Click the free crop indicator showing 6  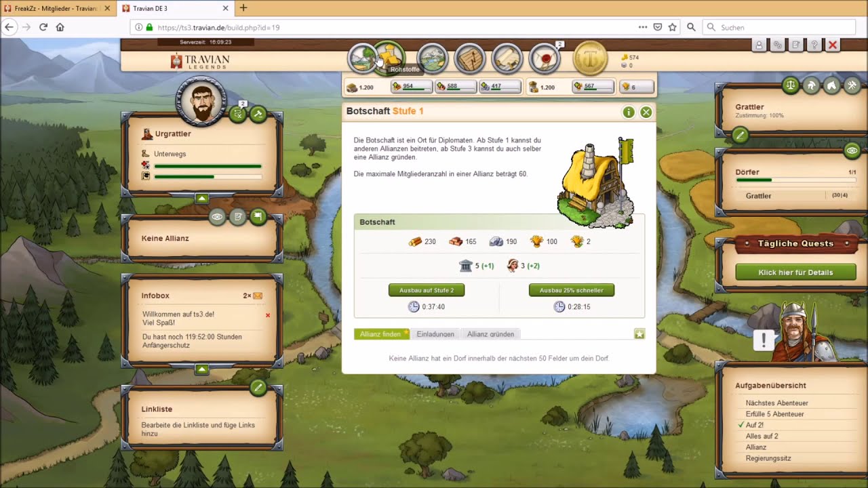tap(636, 87)
